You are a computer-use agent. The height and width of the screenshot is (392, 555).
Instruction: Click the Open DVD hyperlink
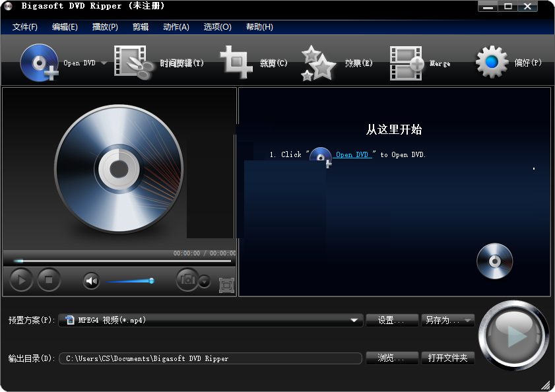pyautogui.click(x=352, y=154)
